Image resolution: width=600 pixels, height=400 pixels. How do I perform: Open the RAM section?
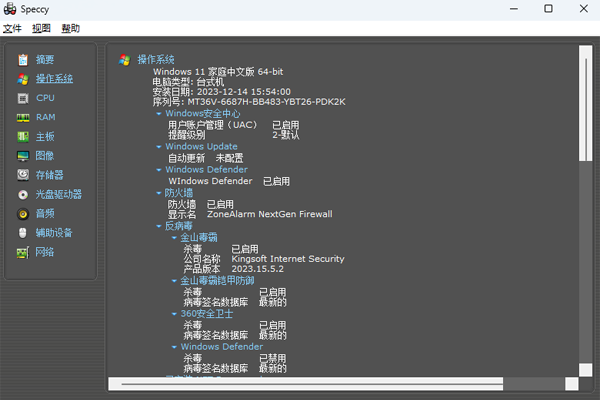click(46, 117)
